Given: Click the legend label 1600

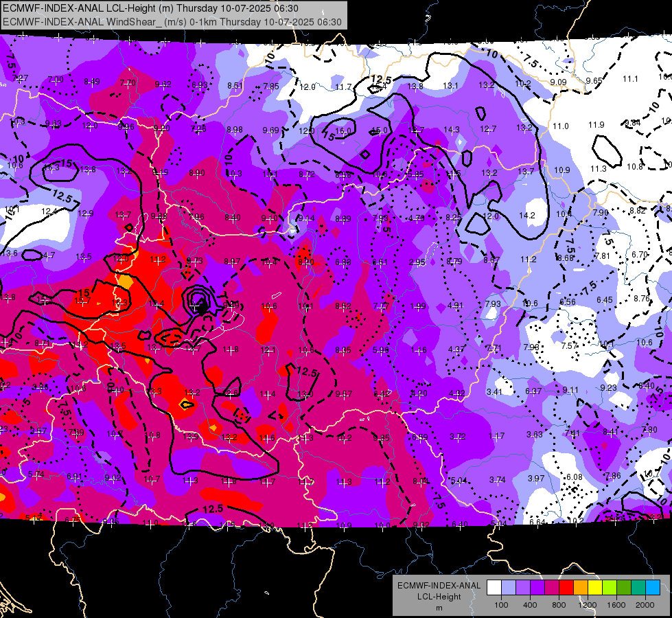Looking at the screenshot, I should click(x=616, y=605).
